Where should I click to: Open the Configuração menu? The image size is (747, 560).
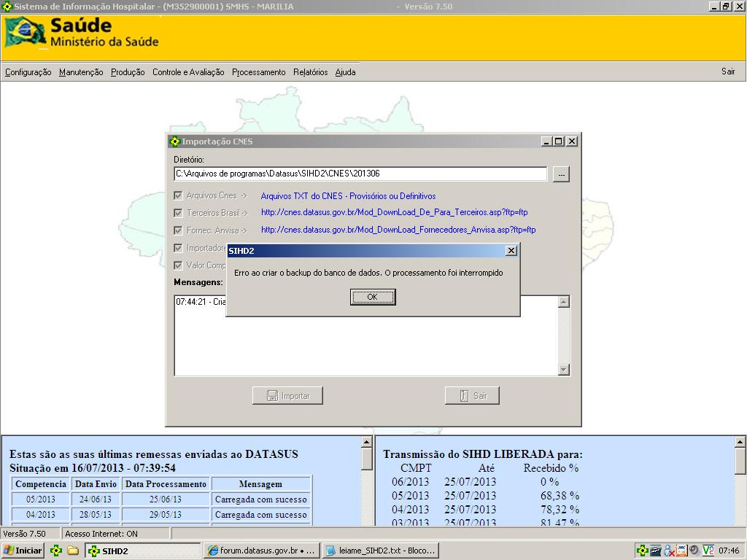(28, 72)
